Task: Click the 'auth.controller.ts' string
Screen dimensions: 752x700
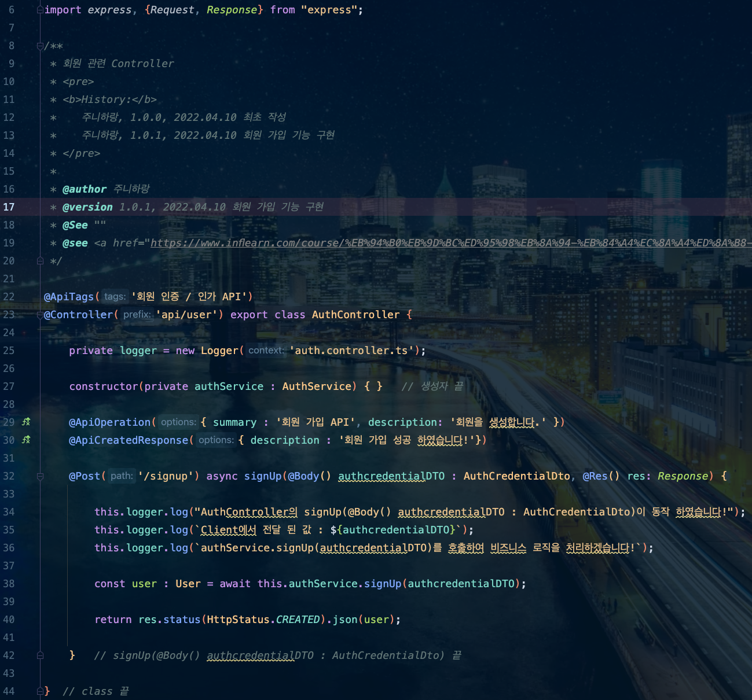Action: click(x=352, y=351)
